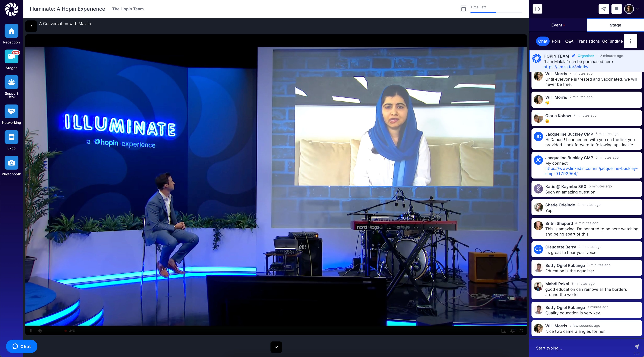
Task: Click HOPIN TEAM avatar logo
Action: (536, 58)
